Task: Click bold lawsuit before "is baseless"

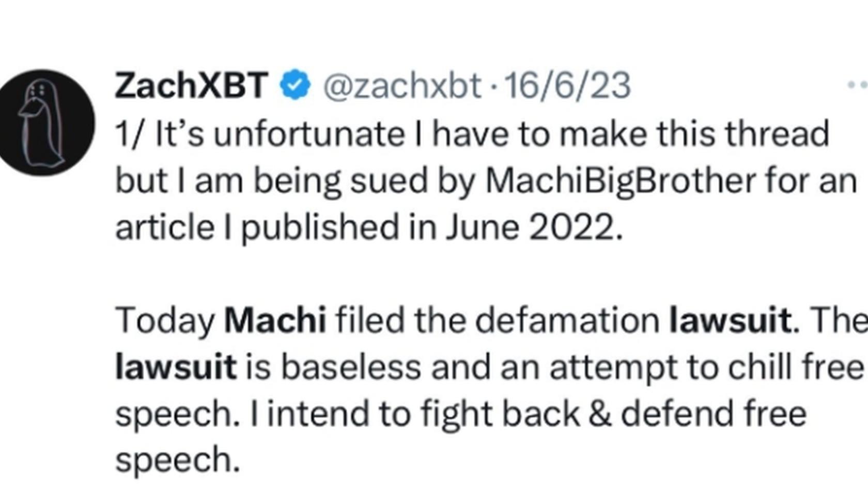Action: [x=176, y=367]
